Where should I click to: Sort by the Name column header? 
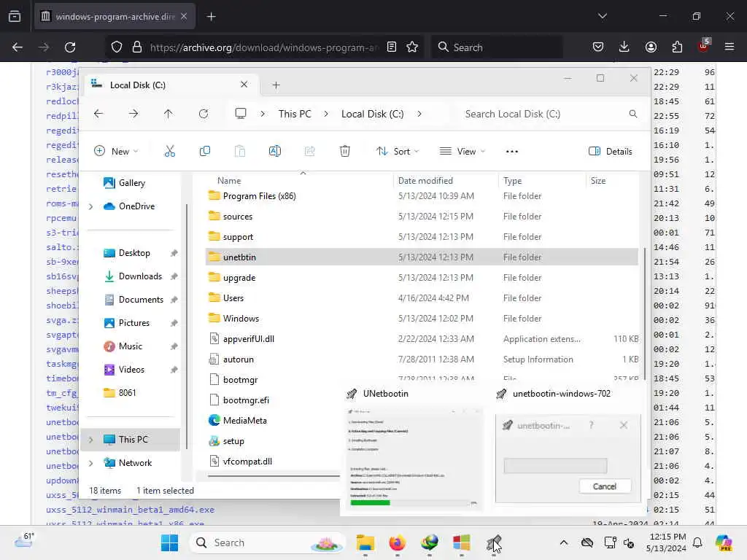tap(229, 181)
